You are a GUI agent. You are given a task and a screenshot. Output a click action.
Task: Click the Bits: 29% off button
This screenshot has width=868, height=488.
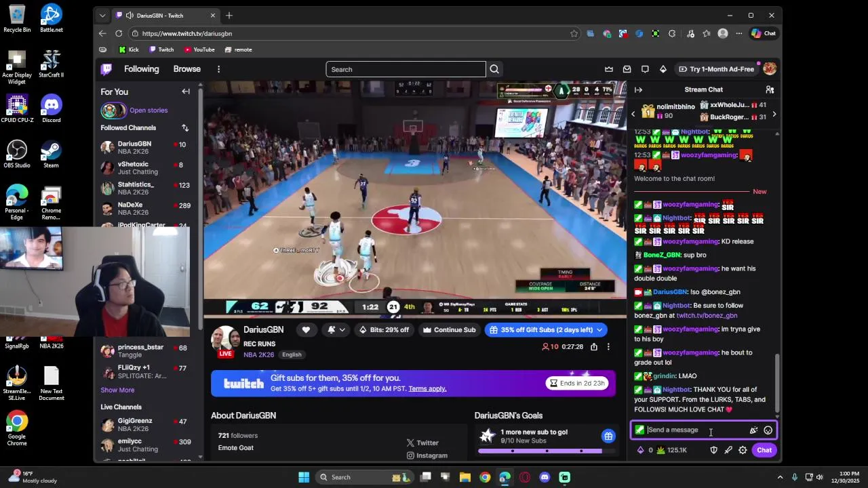point(384,330)
